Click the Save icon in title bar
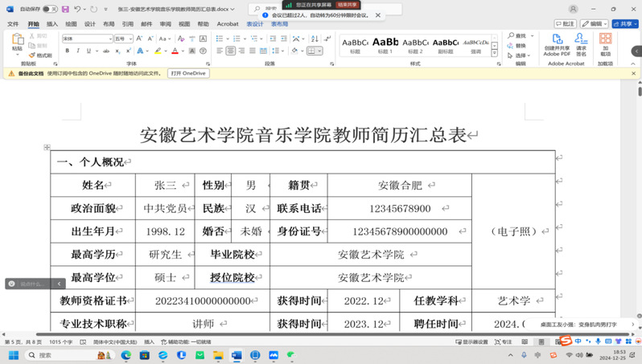642x364 pixels. pyautogui.click(x=66, y=9)
